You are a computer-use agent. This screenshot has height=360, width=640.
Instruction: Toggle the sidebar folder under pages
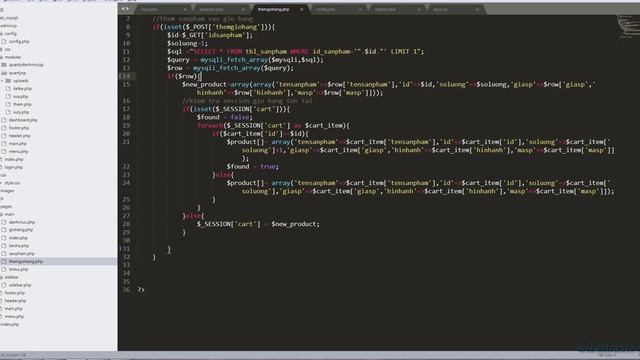(11, 277)
